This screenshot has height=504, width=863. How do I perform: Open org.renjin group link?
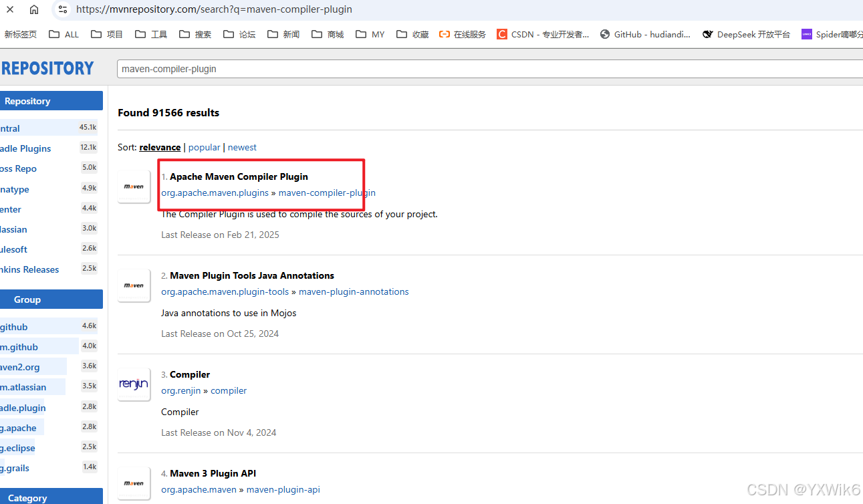coord(181,390)
